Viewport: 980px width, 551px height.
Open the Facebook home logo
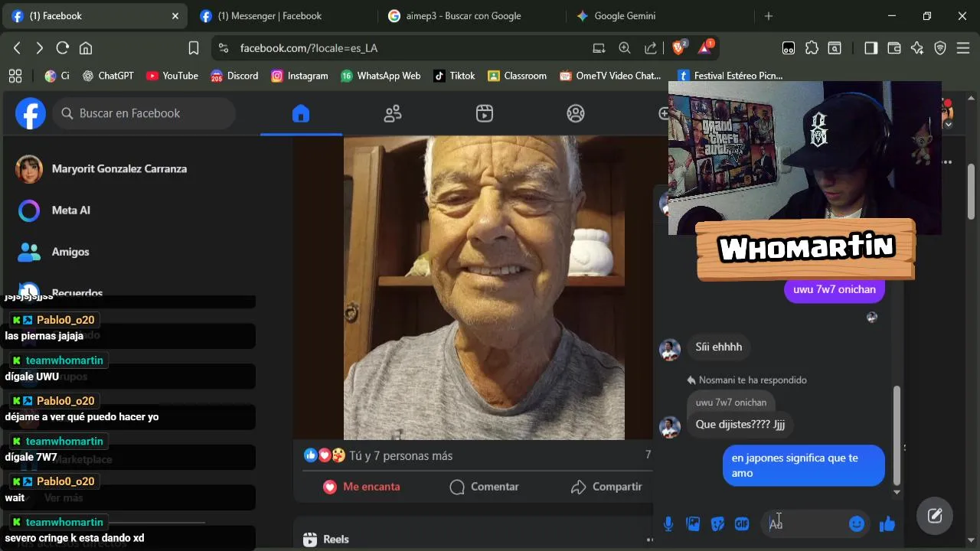point(31,113)
